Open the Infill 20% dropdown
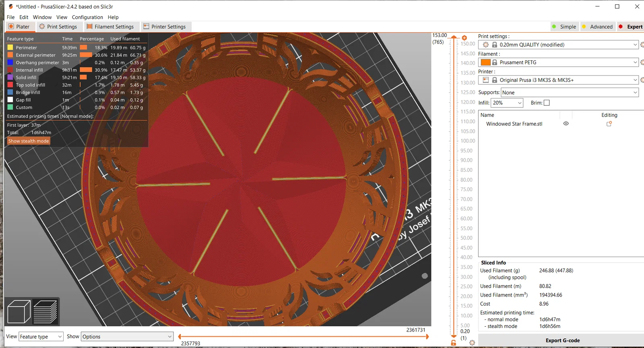Screen dimensions: 644x348 point(507,103)
